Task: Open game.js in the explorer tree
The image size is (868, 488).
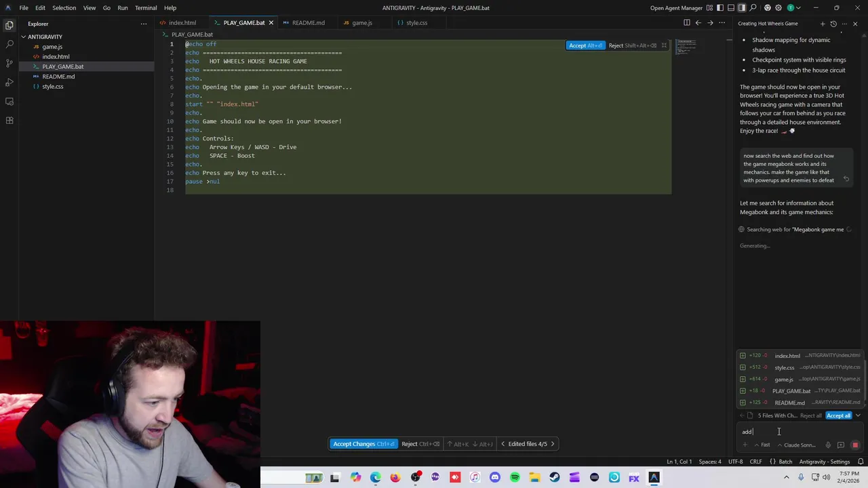Action: tap(52, 47)
